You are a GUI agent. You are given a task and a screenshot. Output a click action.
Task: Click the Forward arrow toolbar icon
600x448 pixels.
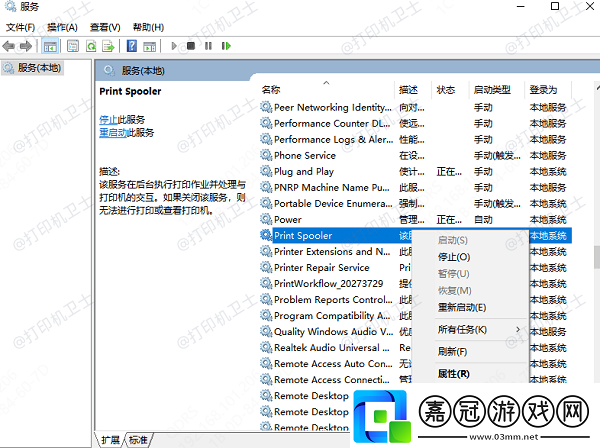[26, 46]
